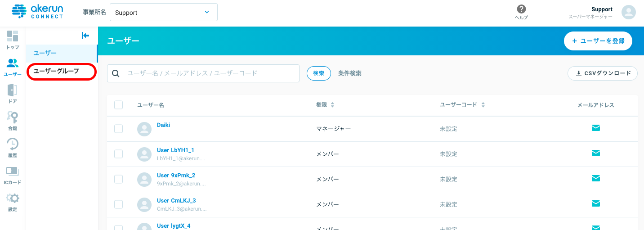Image resolution: width=644 pixels, height=230 pixels.
Task: Click スーパーマネージャー role label in header
Action: pyautogui.click(x=590, y=17)
